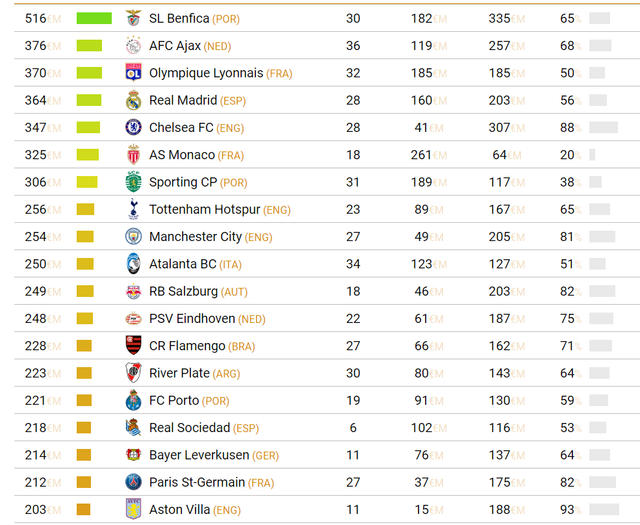640x525 pixels.
Task: Click the Real Madrid club crest
Action: coord(133,100)
